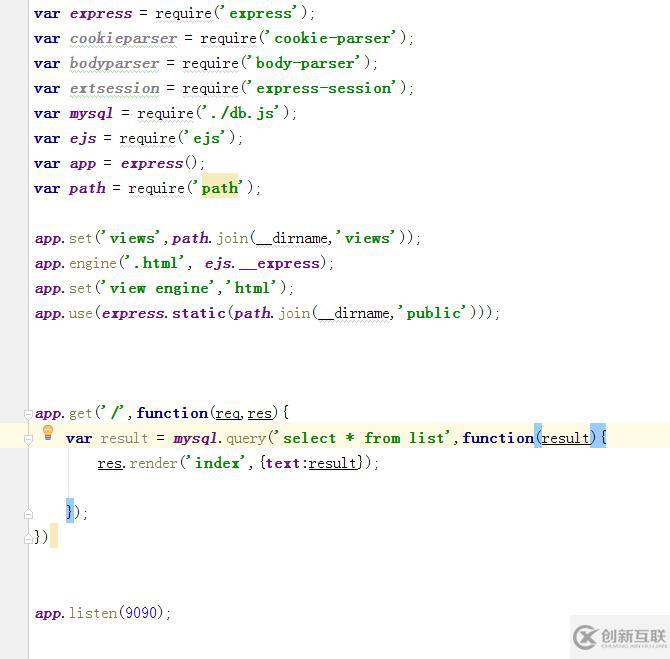Click the 'cookieparser' variable name
The width and height of the screenshot is (670, 659).
coord(123,38)
